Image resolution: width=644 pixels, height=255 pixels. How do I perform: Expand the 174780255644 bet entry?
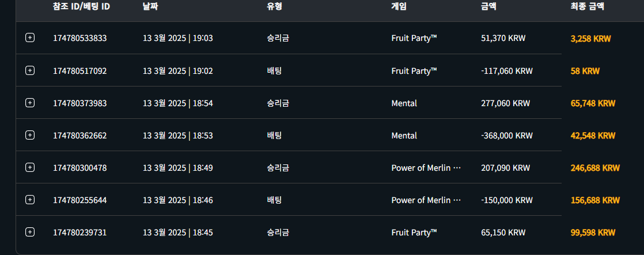[x=30, y=200]
